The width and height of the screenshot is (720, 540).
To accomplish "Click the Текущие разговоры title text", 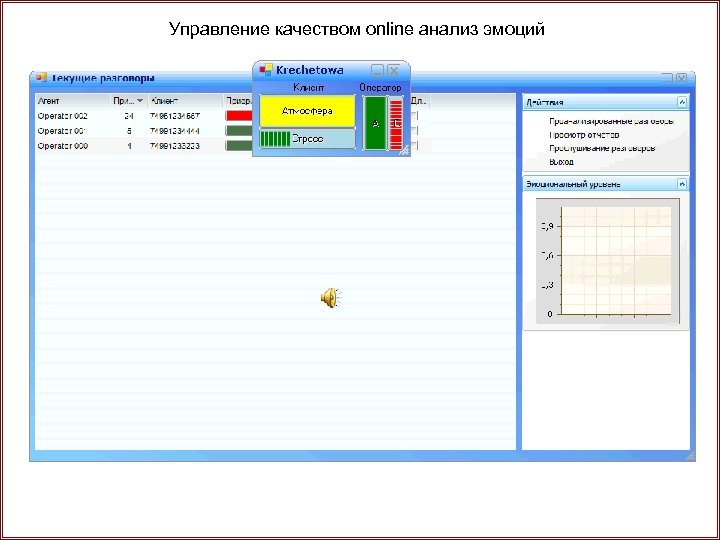I will 102,78.
